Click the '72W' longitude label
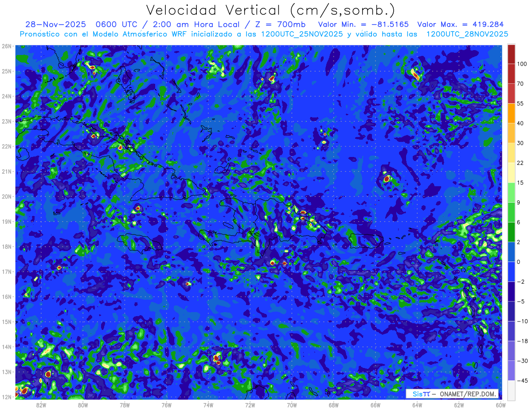Image resolution: width=532 pixels, height=411 pixels. 250,405
